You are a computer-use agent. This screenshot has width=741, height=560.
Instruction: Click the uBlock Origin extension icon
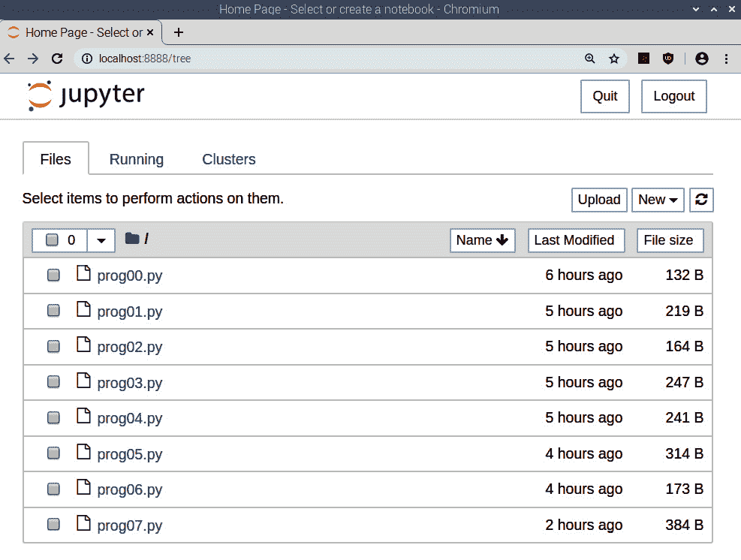[668, 58]
